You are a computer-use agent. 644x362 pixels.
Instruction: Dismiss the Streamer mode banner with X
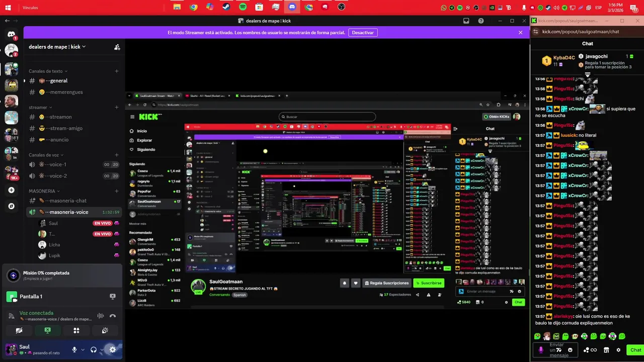tap(520, 32)
